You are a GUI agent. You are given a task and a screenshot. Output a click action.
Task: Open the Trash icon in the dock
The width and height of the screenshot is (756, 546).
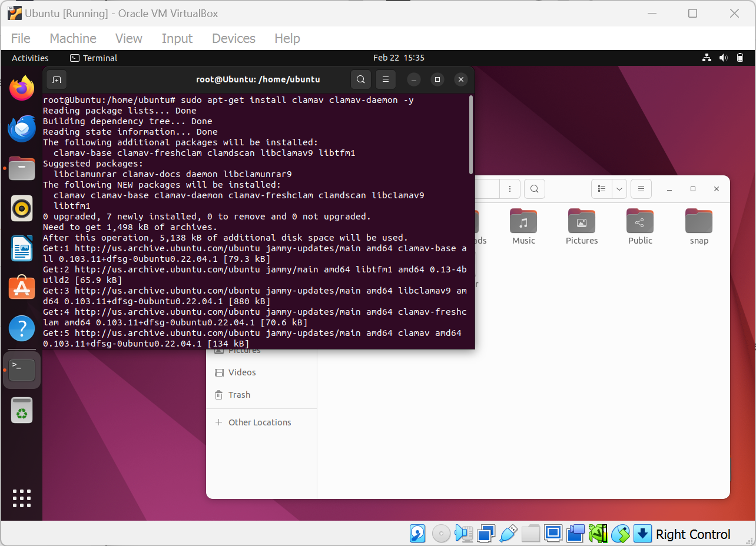point(22,410)
